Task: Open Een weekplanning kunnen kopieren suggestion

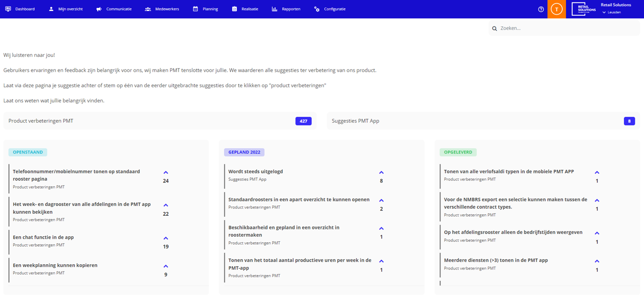Action: [55, 265]
